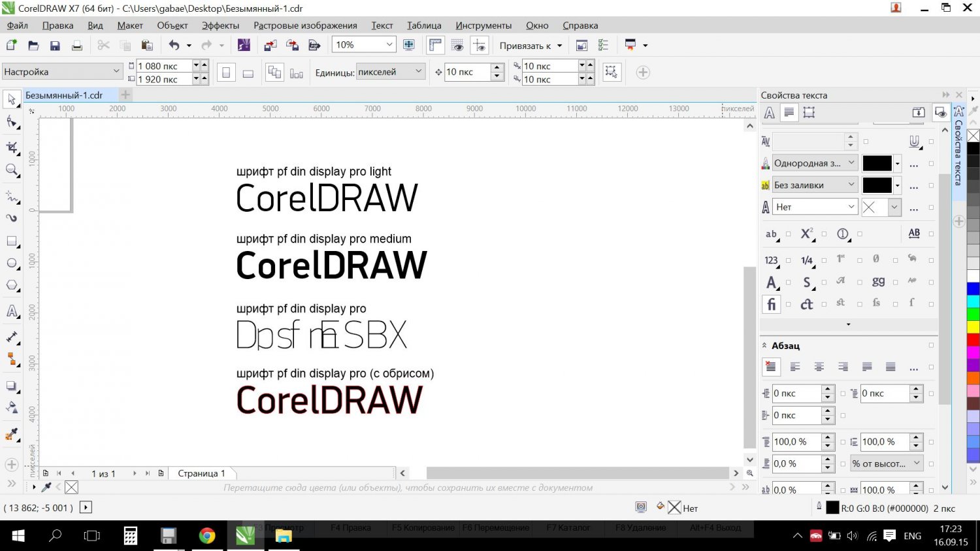Pick yellow from the color palette
Viewport: 980px width, 551px height.
coord(973,326)
